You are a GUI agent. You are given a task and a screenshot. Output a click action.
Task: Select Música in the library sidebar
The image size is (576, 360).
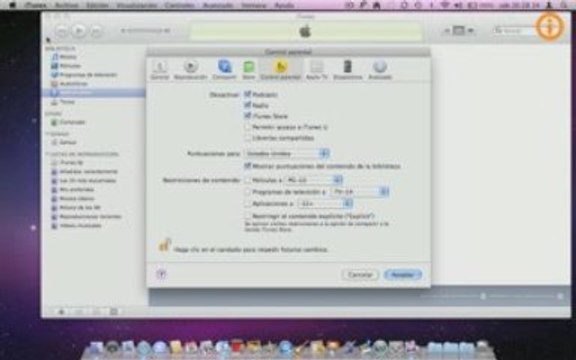tap(64, 57)
